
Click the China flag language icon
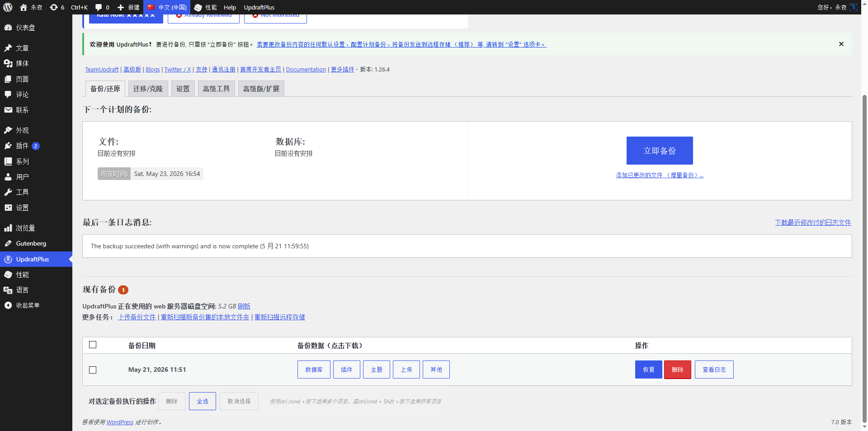pos(151,7)
